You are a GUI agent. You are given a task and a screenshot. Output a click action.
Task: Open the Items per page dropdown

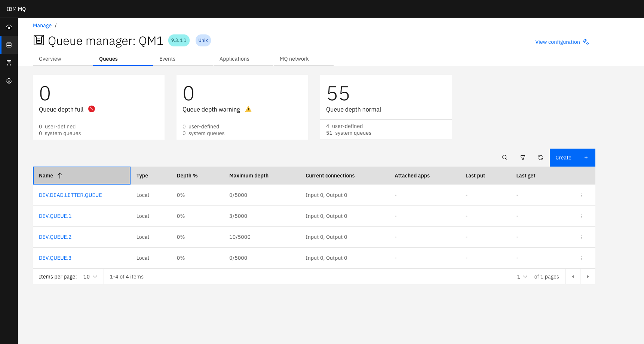tap(90, 276)
